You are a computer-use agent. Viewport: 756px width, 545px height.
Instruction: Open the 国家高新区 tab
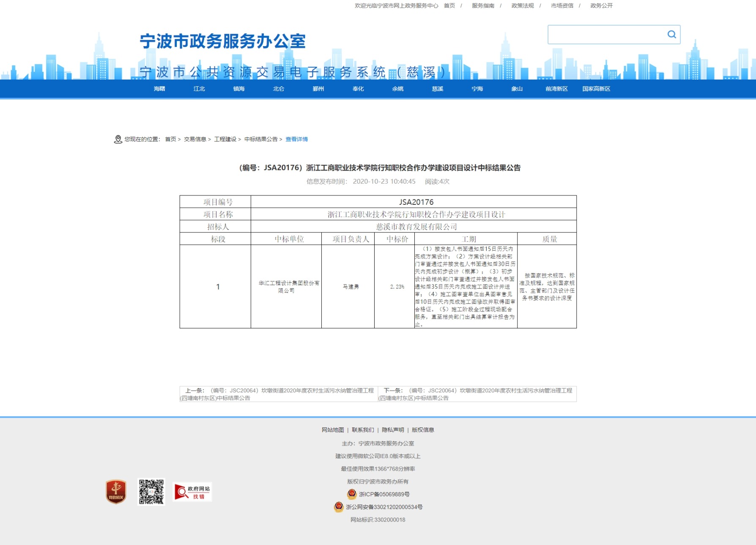tap(596, 89)
